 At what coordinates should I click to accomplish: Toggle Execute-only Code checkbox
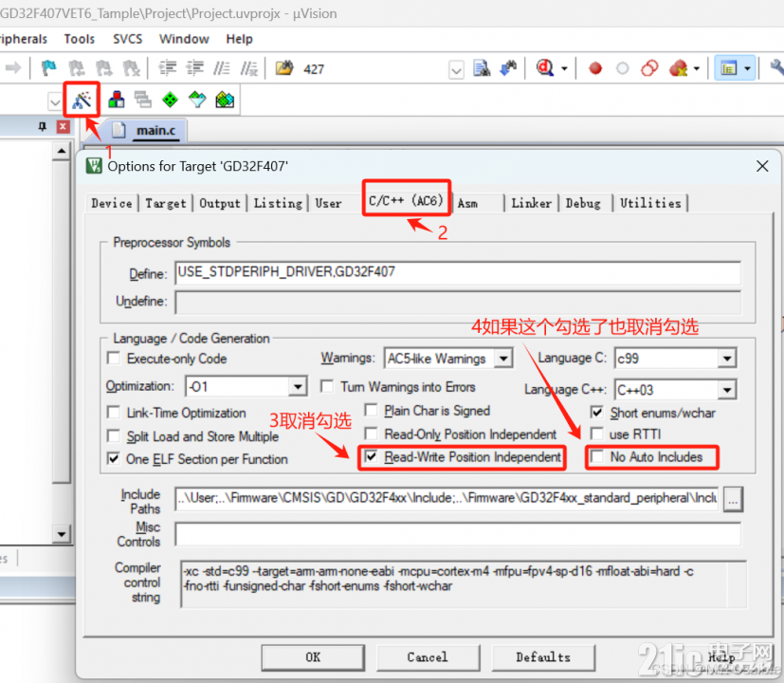(114, 359)
